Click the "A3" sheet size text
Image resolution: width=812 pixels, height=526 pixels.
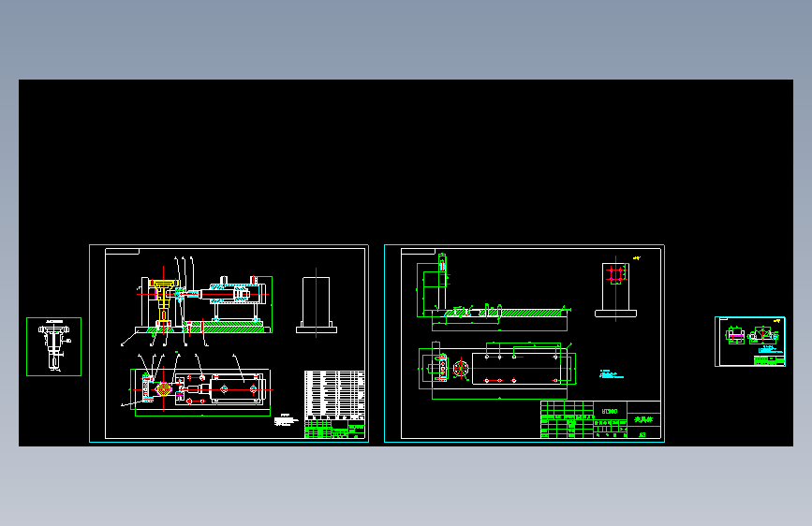[x=642, y=435]
